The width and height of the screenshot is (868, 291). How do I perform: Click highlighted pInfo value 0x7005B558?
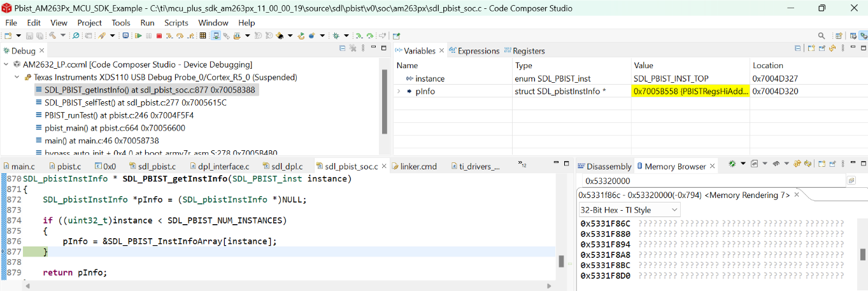pyautogui.click(x=690, y=91)
